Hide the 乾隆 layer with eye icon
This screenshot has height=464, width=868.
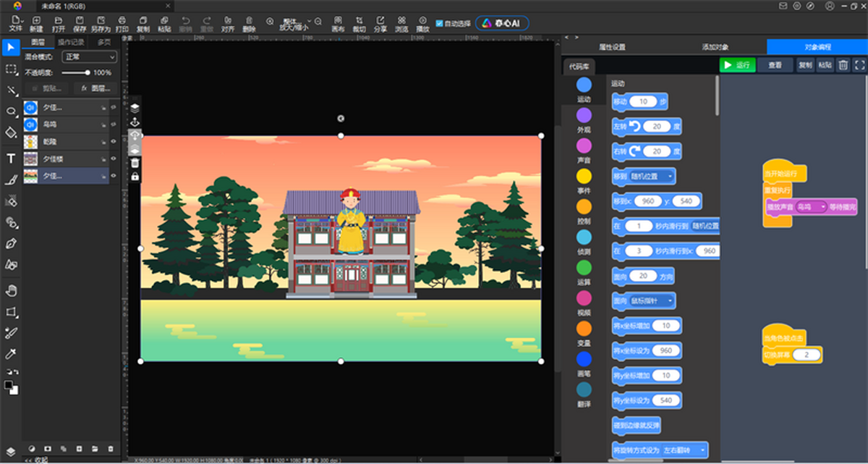114,141
